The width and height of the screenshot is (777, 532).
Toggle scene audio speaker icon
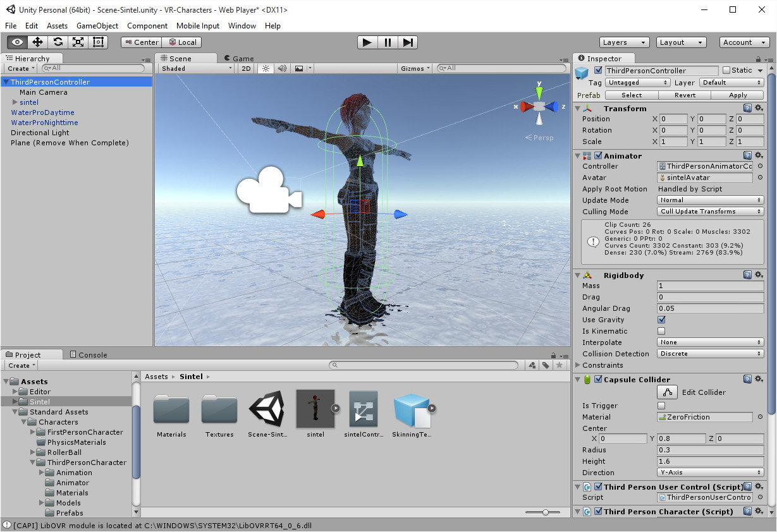[x=282, y=68]
